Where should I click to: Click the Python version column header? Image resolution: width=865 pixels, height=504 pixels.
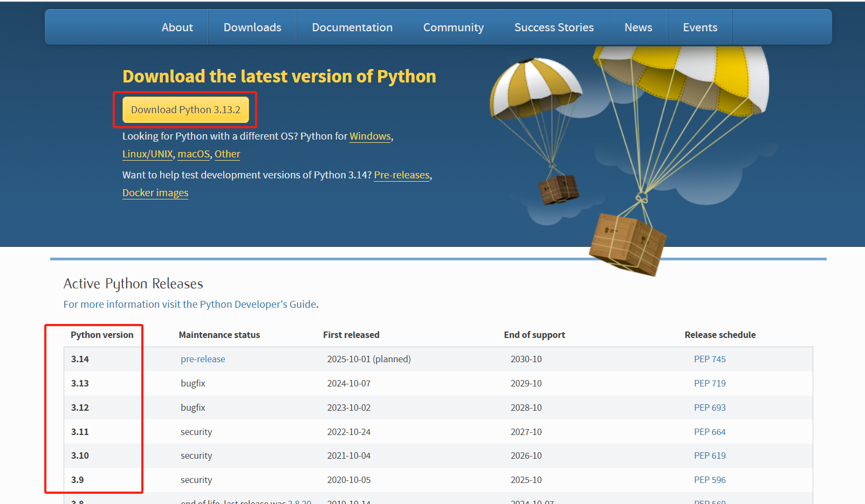tap(102, 335)
